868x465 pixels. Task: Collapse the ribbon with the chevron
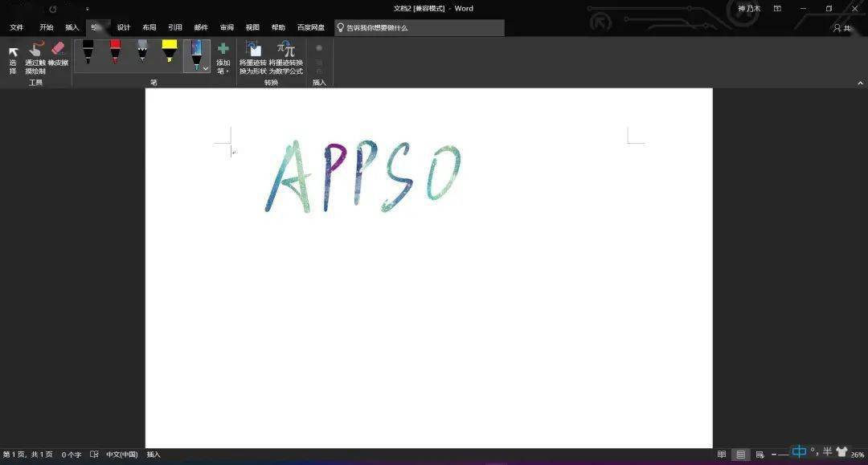(x=859, y=82)
